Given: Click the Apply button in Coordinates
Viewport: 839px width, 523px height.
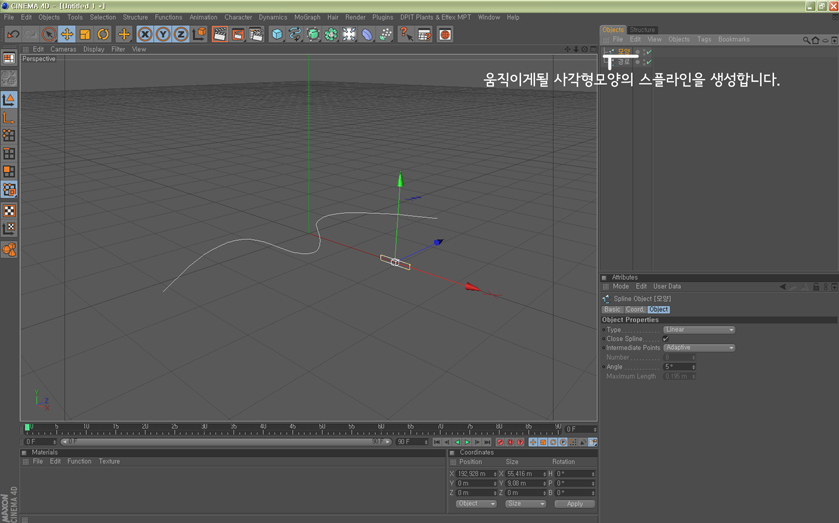Looking at the screenshot, I should (575, 504).
